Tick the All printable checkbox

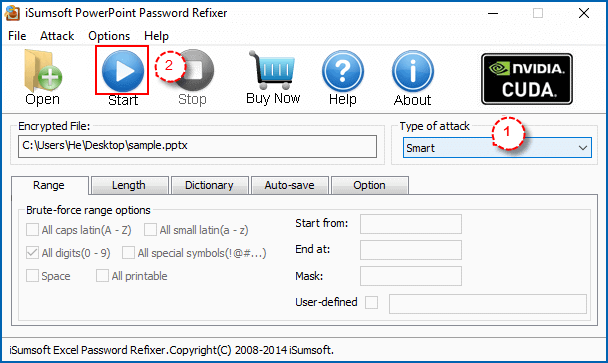click(x=102, y=276)
